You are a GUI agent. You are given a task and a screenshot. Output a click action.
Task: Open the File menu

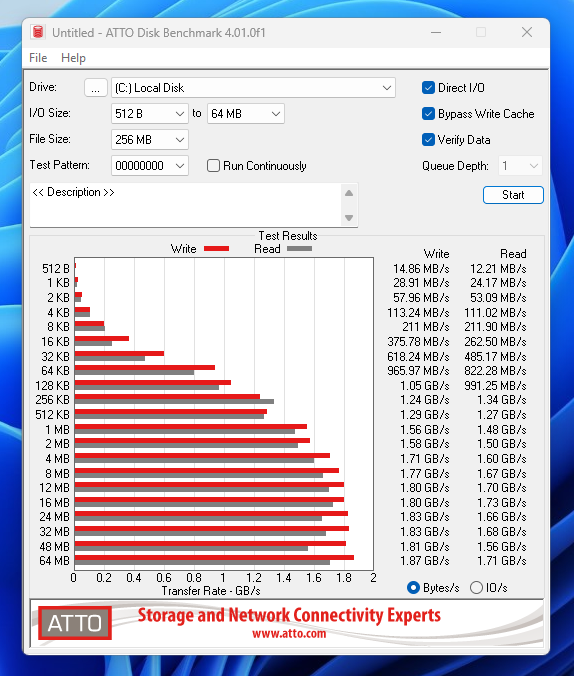pos(38,58)
